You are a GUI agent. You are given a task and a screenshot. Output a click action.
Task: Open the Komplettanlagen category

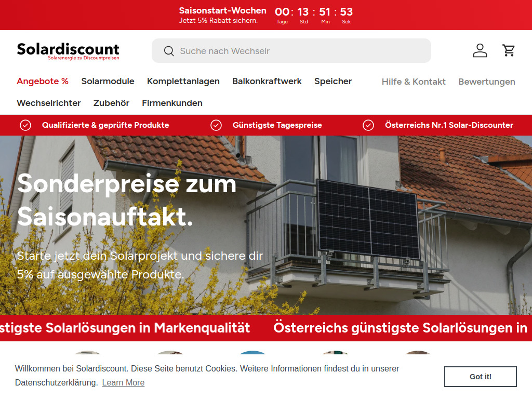(x=183, y=81)
